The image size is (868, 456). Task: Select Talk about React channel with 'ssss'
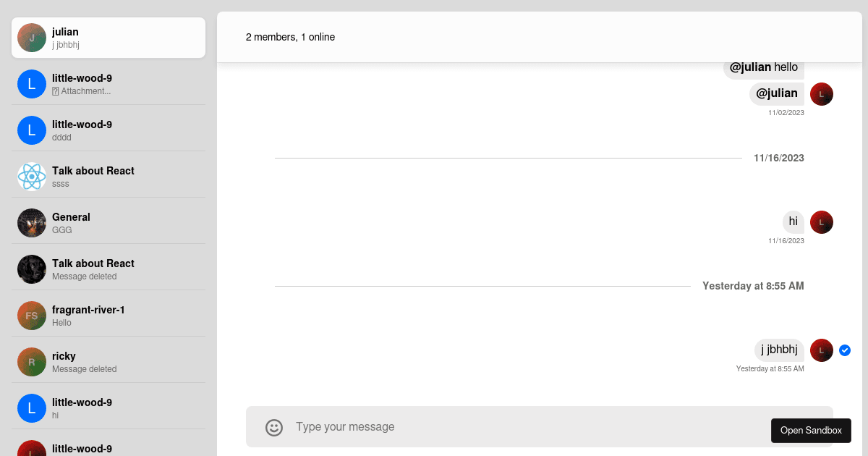[x=109, y=177]
